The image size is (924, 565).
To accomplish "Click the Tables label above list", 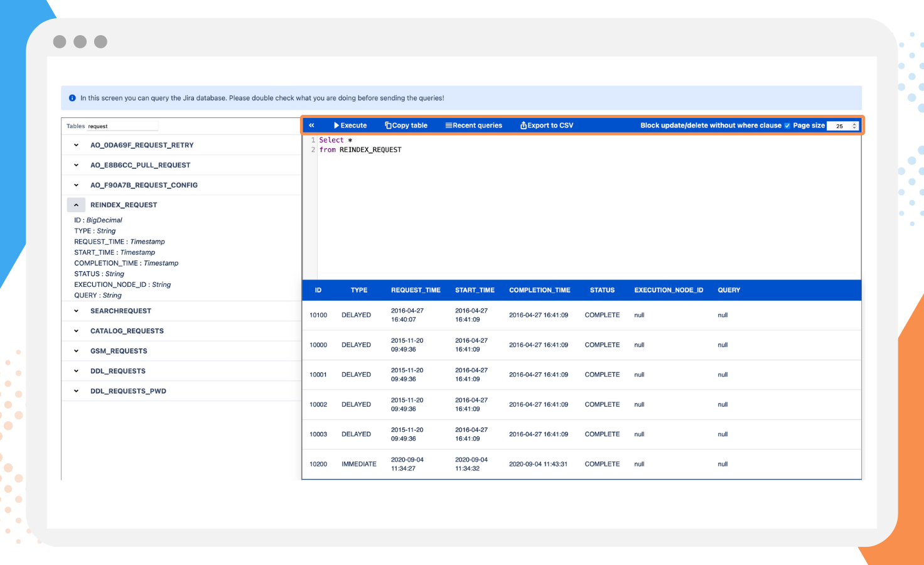I will (75, 126).
